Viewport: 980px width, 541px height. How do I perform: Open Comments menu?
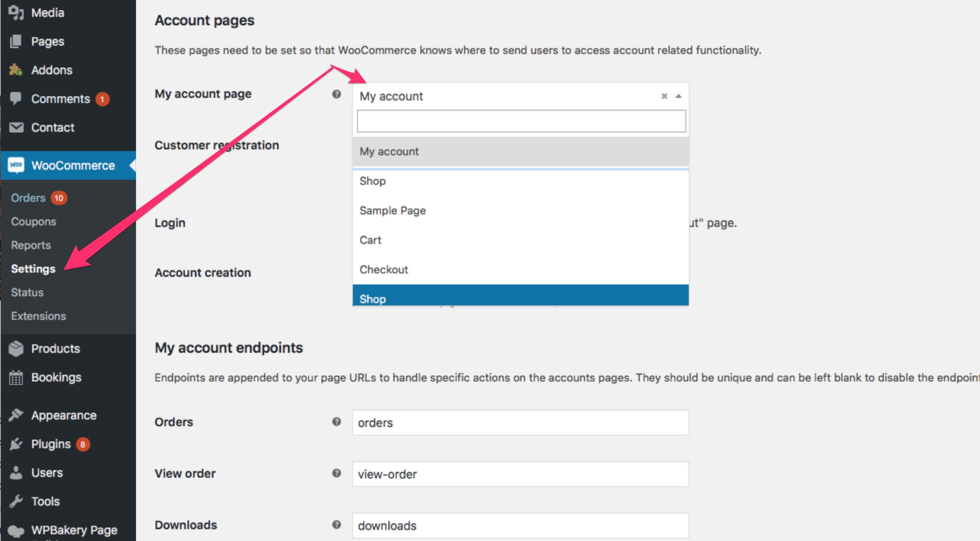(x=61, y=99)
